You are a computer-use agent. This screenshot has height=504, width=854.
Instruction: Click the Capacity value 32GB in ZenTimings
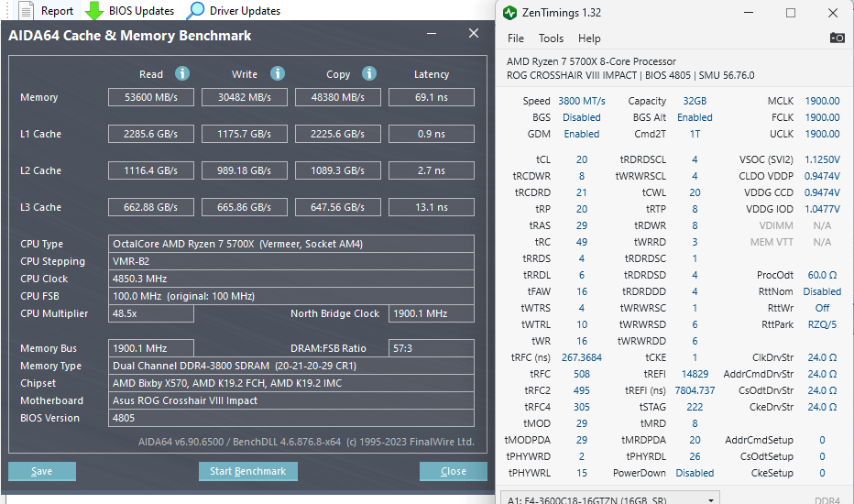tap(695, 101)
